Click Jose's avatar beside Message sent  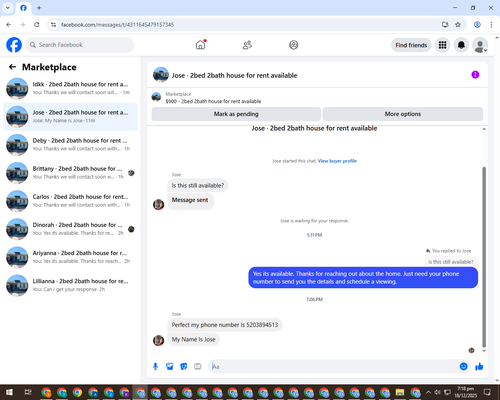click(158, 204)
